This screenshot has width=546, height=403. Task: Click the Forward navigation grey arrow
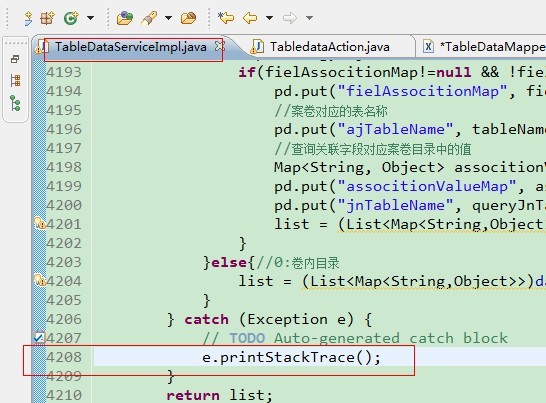[290, 18]
